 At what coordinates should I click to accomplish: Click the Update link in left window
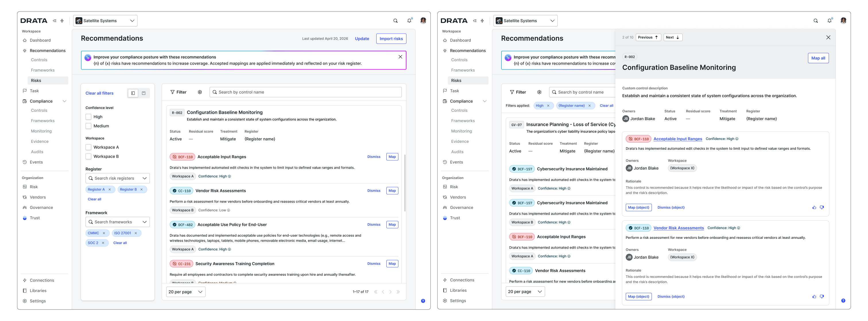362,39
